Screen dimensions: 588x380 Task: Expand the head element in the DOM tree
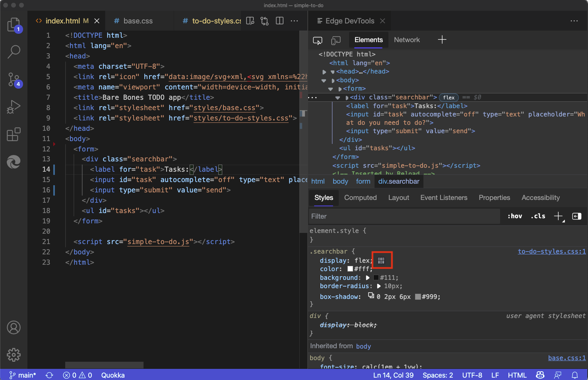click(x=324, y=71)
